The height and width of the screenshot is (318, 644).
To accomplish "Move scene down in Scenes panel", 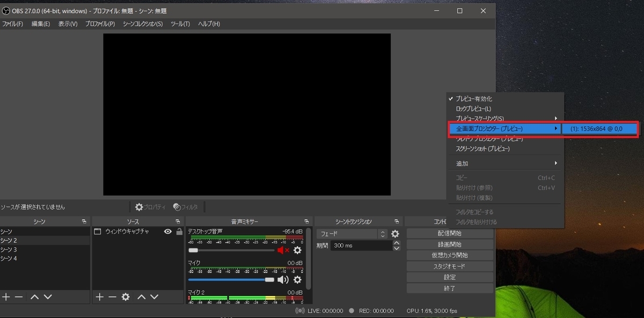I will pyautogui.click(x=48, y=297).
